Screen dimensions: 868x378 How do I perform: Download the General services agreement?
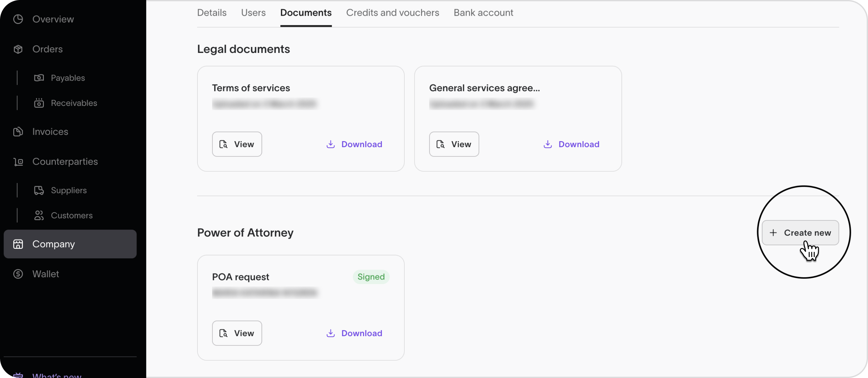click(x=571, y=144)
